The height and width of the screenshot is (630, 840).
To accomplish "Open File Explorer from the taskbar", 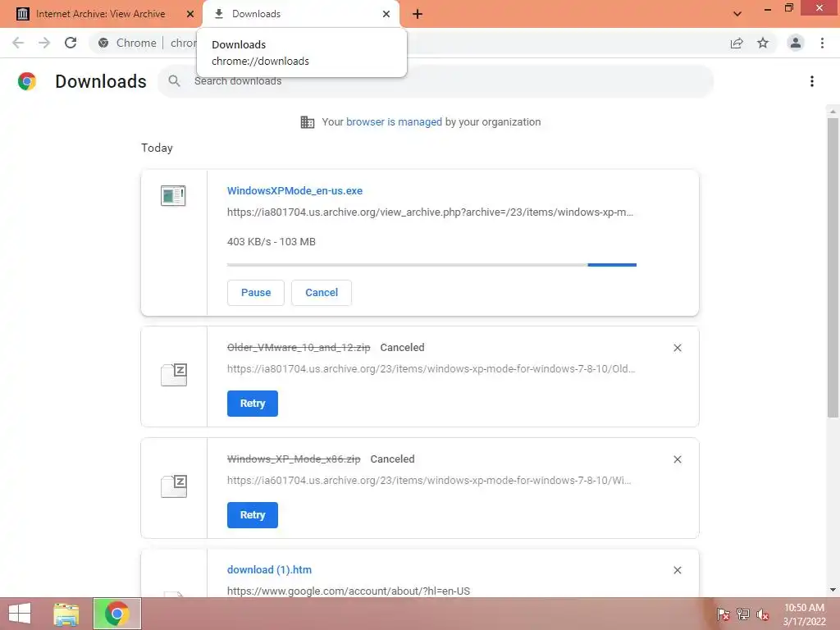I will pyautogui.click(x=66, y=614).
